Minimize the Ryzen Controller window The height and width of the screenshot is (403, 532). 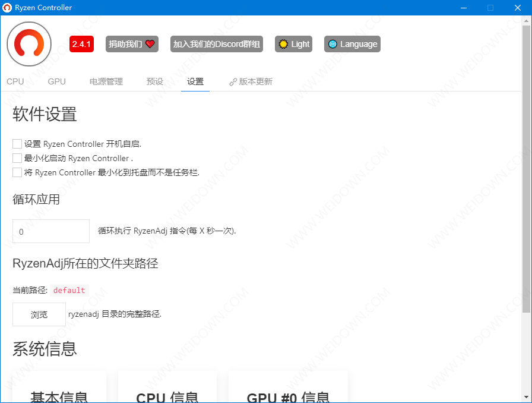click(x=464, y=8)
